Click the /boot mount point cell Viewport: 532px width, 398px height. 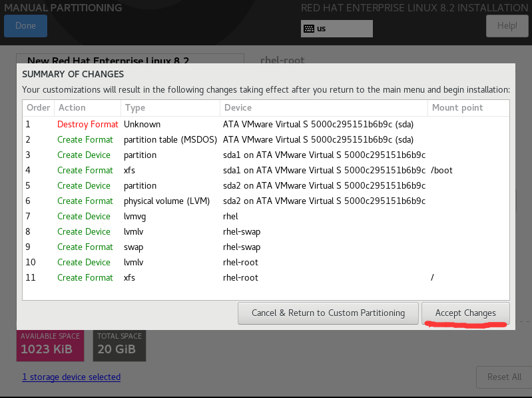441,170
